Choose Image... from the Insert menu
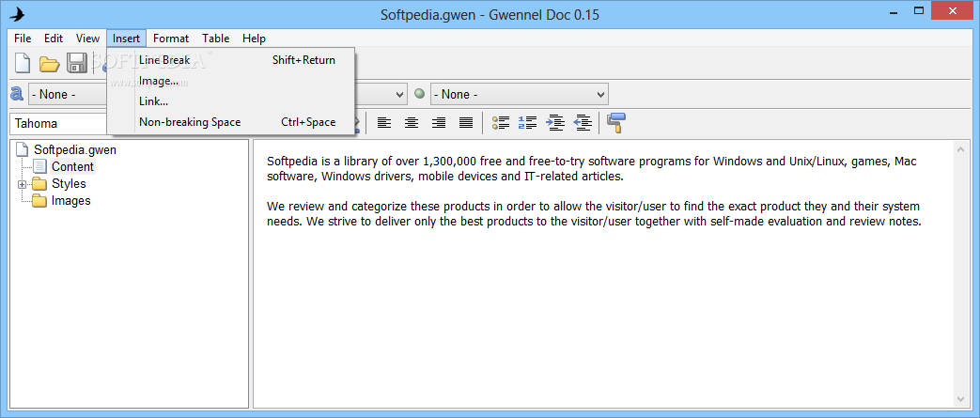The image size is (980, 418). (231, 81)
